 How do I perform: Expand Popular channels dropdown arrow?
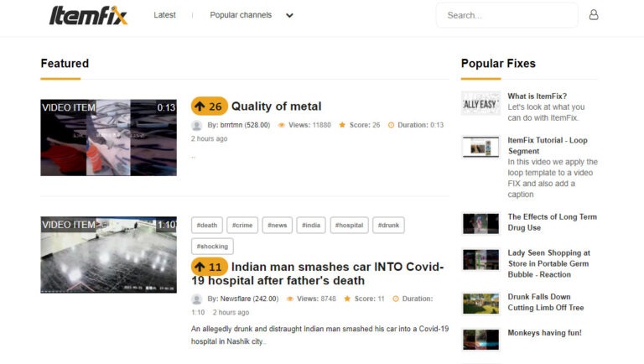(289, 16)
